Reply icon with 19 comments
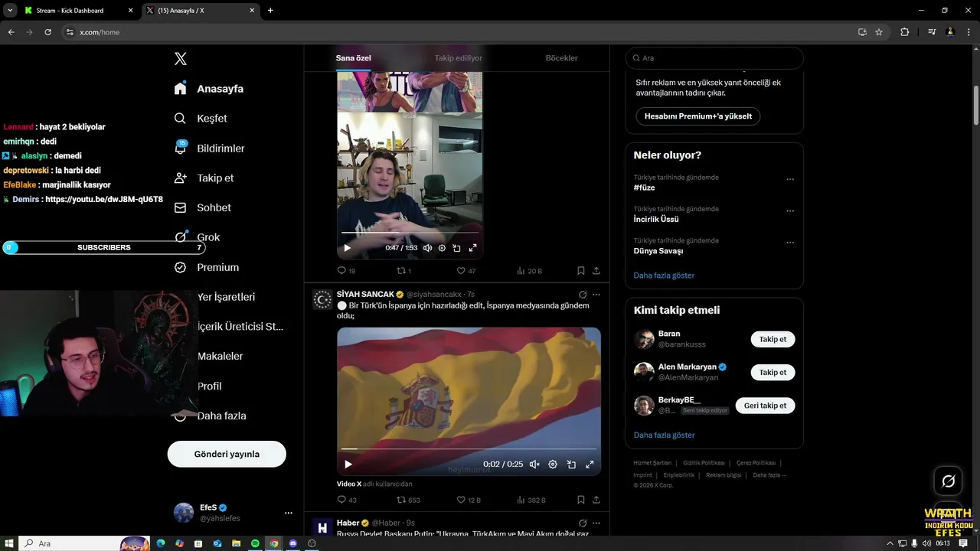This screenshot has width=980, height=551. pos(341,271)
